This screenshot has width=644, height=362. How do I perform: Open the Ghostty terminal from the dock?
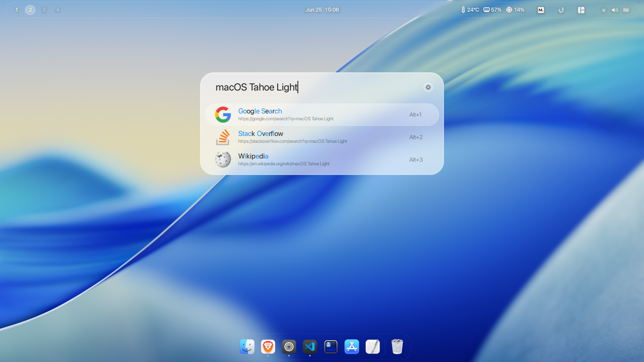click(x=330, y=346)
